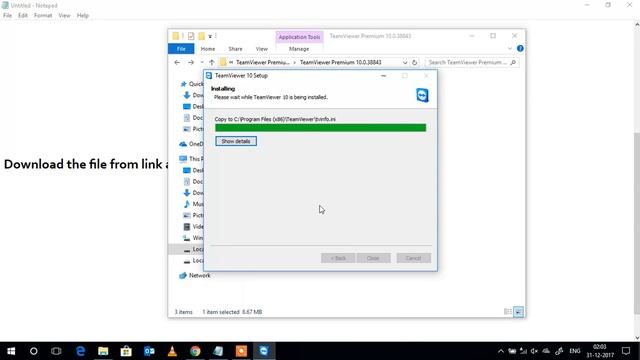Select OneDrive in Explorer sidebar
The width and height of the screenshot is (640, 360).
[x=191, y=144]
